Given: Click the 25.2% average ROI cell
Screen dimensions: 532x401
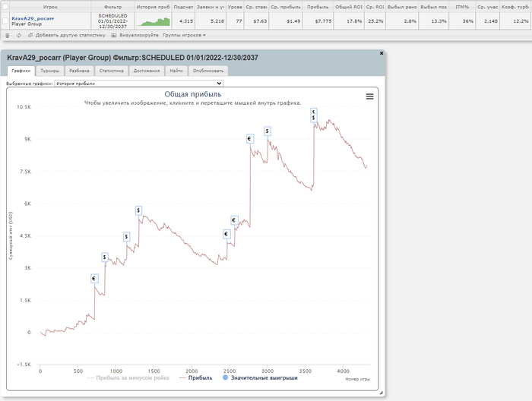Looking at the screenshot, I should click(x=375, y=21).
